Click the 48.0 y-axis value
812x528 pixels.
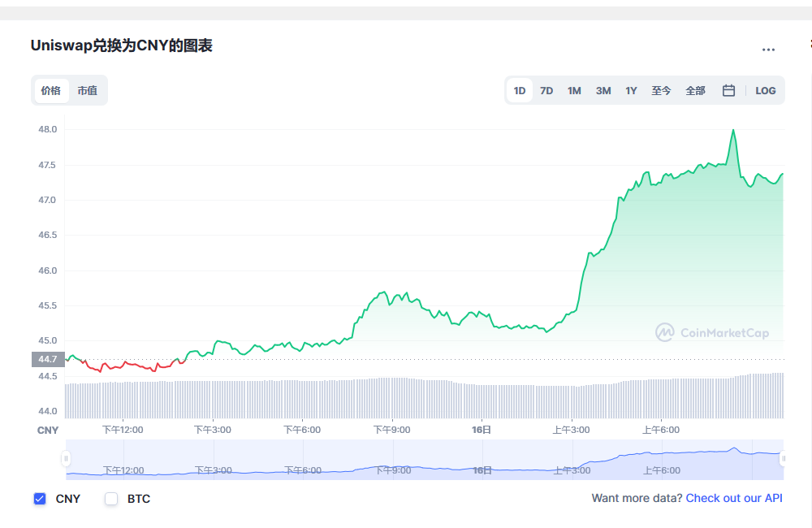pyautogui.click(x=48, y=129)
